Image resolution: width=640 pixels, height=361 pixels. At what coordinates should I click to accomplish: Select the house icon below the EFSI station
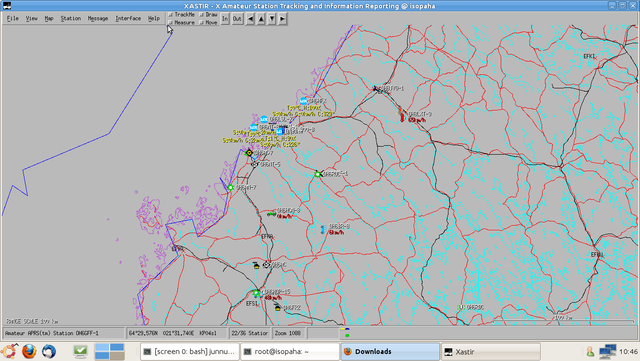pos(278,307)
